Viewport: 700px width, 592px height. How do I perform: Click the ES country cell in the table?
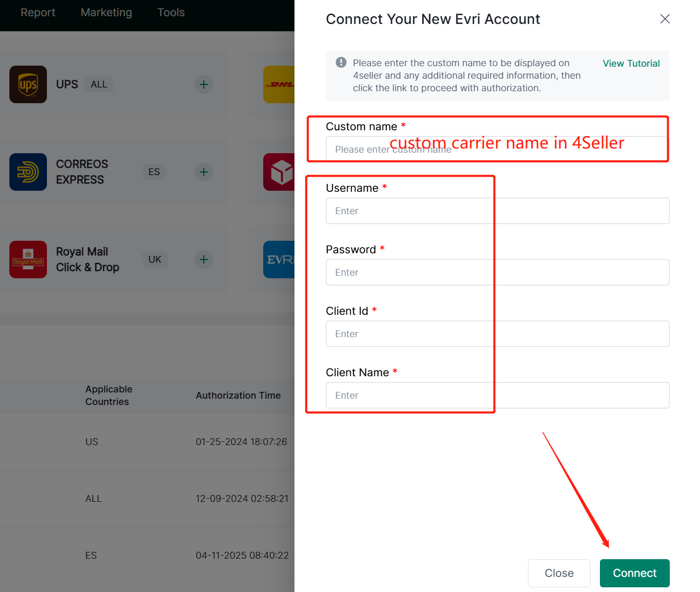[91, 556]
